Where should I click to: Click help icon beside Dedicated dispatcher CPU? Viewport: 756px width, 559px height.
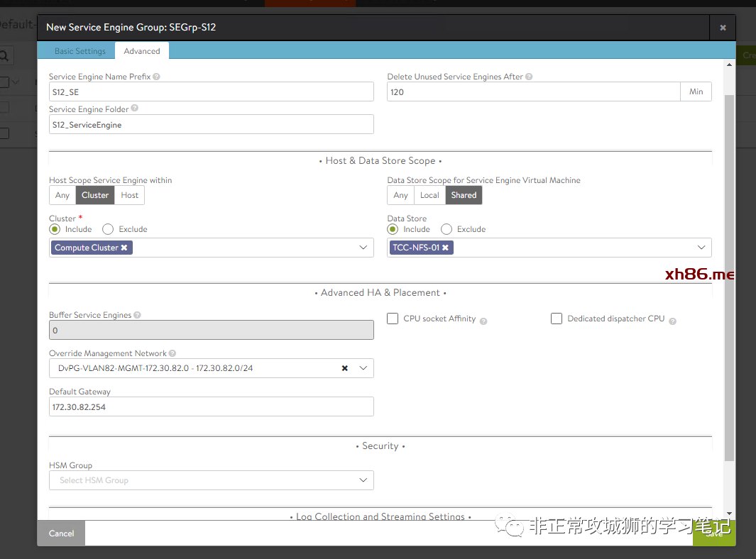(x=672, y=321)
